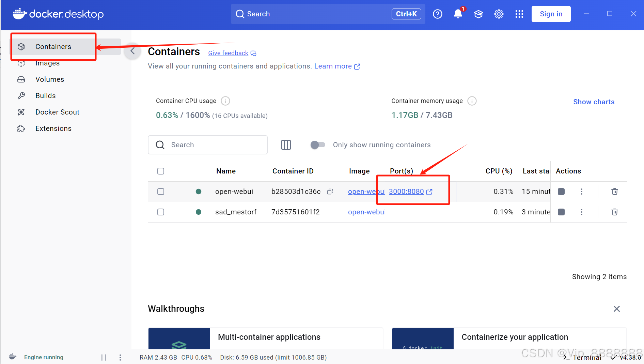Open the 3000:8080 port link

pyautogui.click(x=406, y=192)
